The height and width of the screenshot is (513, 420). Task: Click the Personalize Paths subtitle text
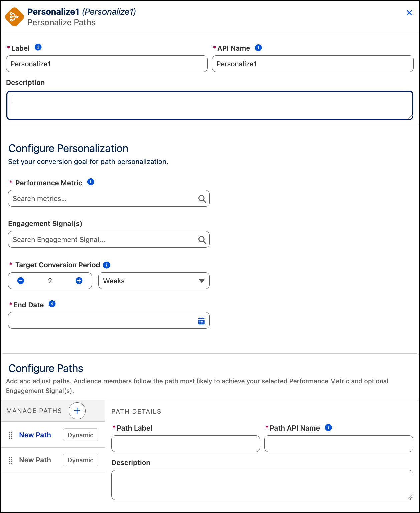point(61,22)
